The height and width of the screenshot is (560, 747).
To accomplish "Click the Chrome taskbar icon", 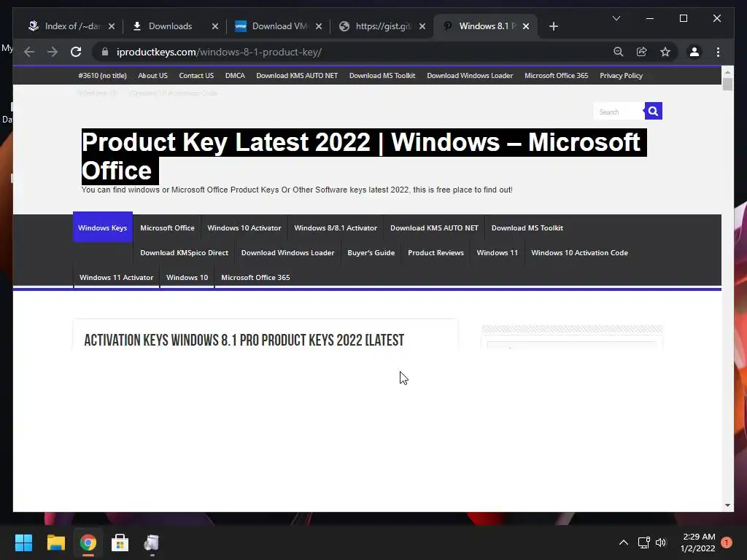I will click(88, 542).
